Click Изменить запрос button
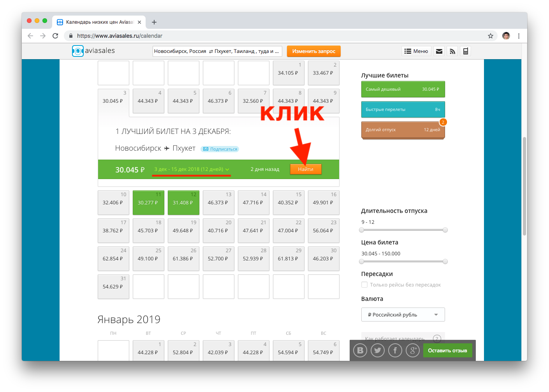Viewport: 549px width, 392px height. [313, 51]
